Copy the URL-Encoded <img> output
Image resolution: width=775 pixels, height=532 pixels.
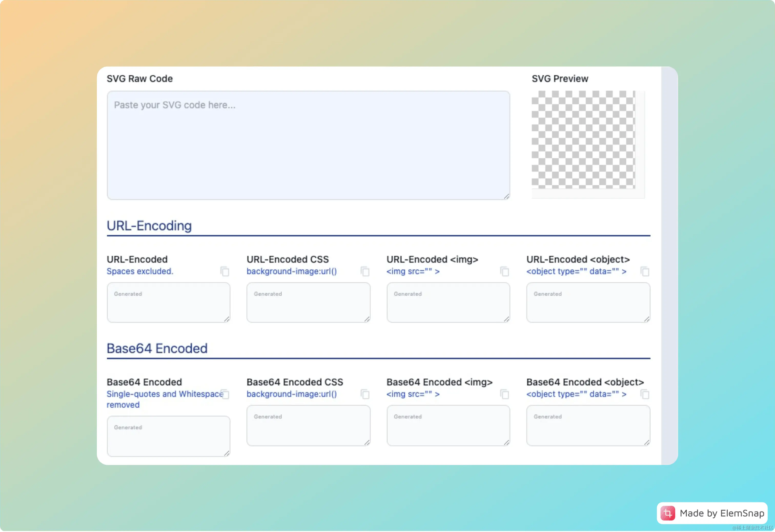click(x=505, y=272)
